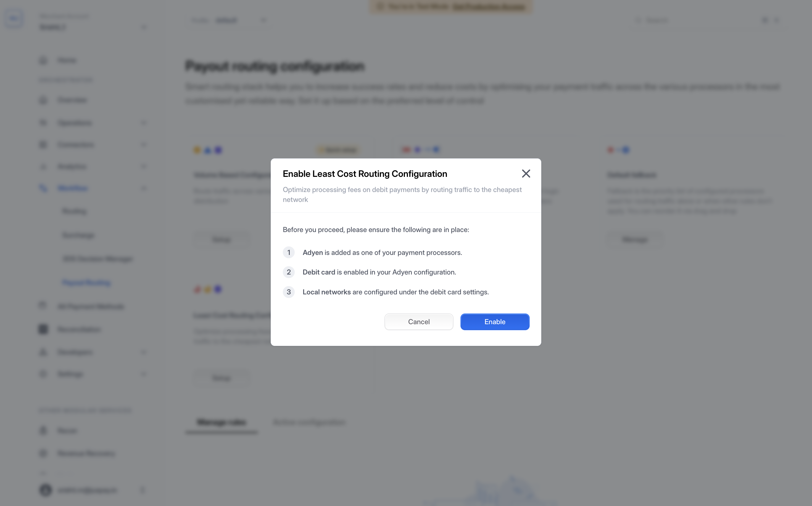Click the Overview sidebar icon
812x506 pixels.
pos(43,100)
